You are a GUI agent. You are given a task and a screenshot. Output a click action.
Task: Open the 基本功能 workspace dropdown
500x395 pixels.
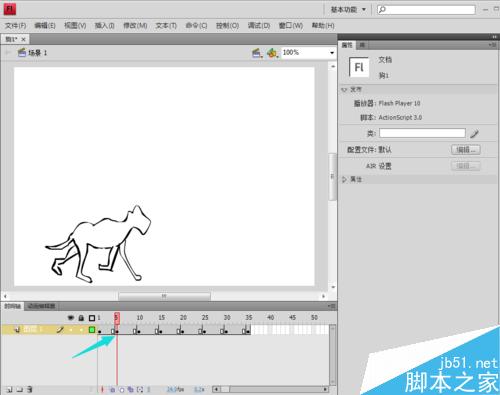click(348, 9)
